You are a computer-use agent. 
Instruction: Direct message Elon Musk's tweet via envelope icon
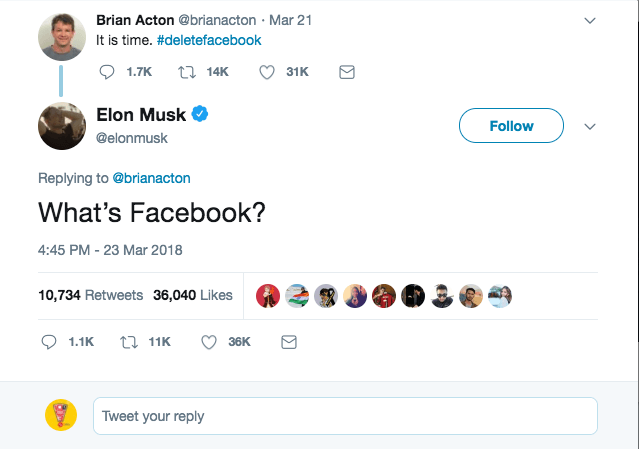289,341
